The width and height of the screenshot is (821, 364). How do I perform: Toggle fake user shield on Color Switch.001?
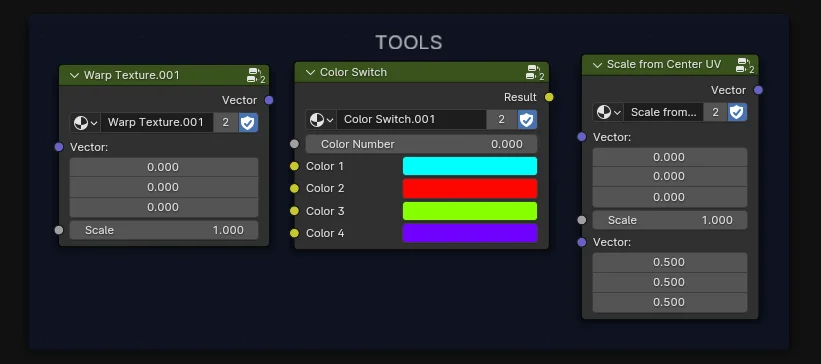pyautogui.click(x=527, y=119)
